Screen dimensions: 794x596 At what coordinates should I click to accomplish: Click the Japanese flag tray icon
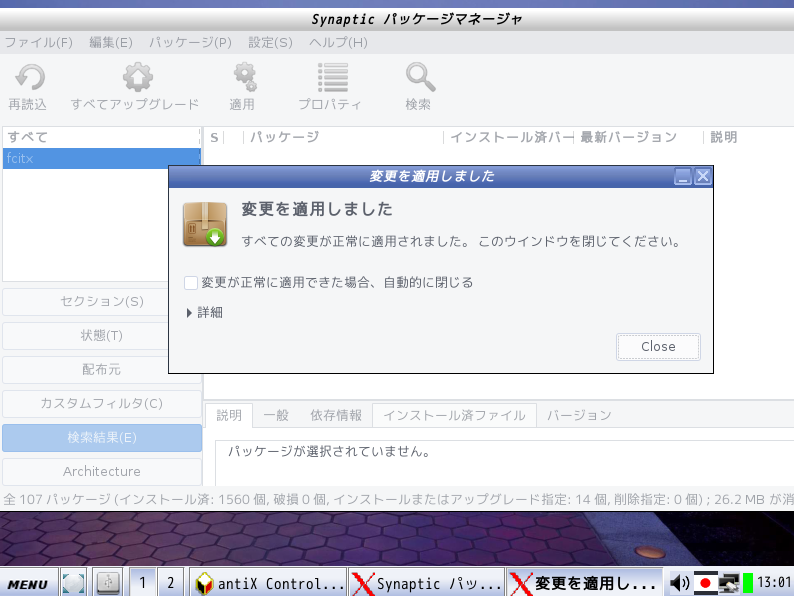click(705, 583)
